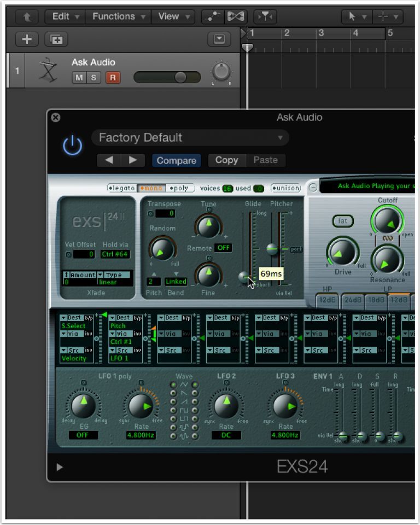
Task: Open the Xfade Type dropdown
Action: (114, 275)
